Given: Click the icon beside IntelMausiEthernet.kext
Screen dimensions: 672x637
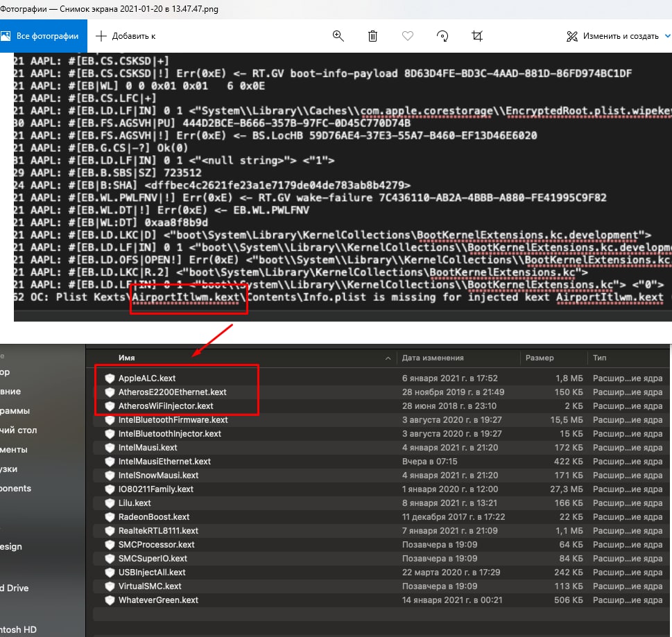Looking at the screenshot, I should click(x=110, y=462).
